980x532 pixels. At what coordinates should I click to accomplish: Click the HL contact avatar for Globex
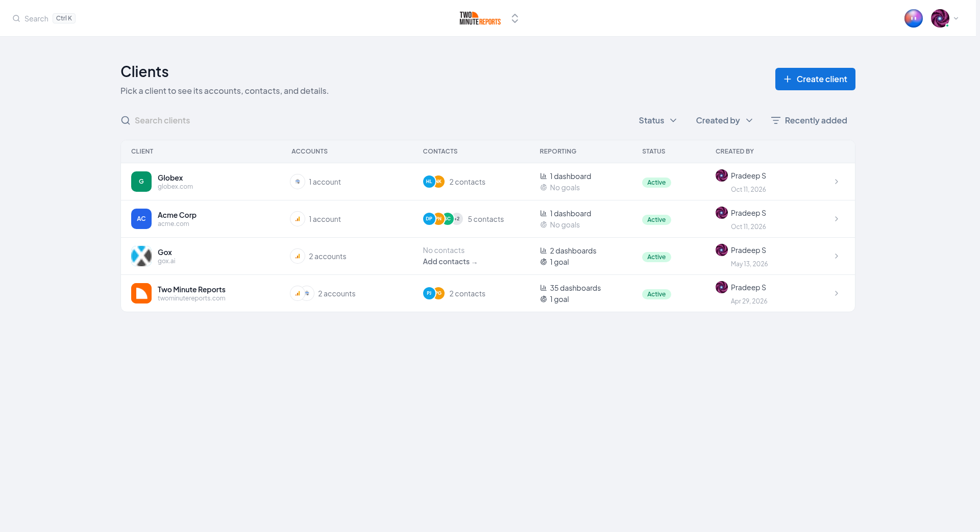429,182
